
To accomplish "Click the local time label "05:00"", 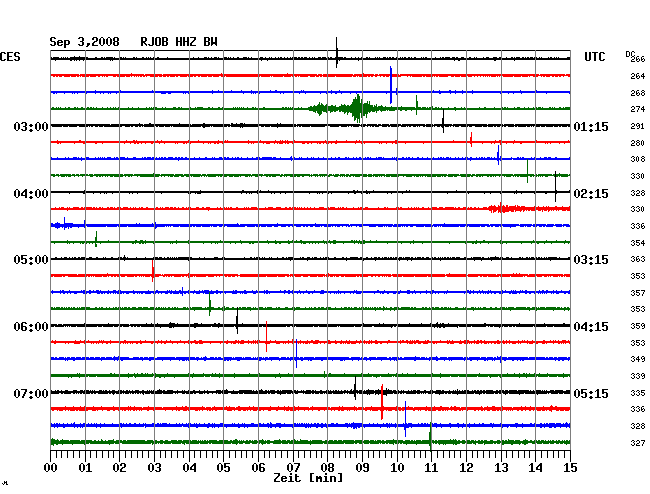I will (x=31, y=260).
